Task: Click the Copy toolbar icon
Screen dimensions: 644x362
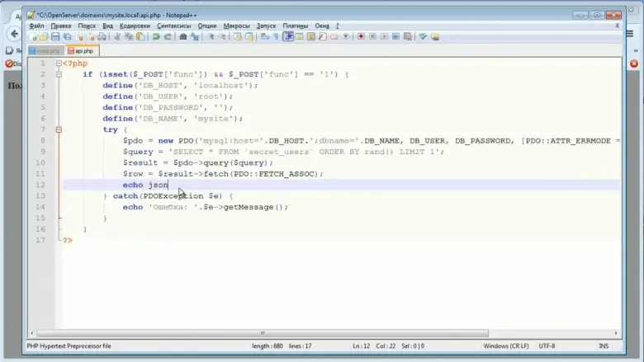Action: click(x=129, y=37)
